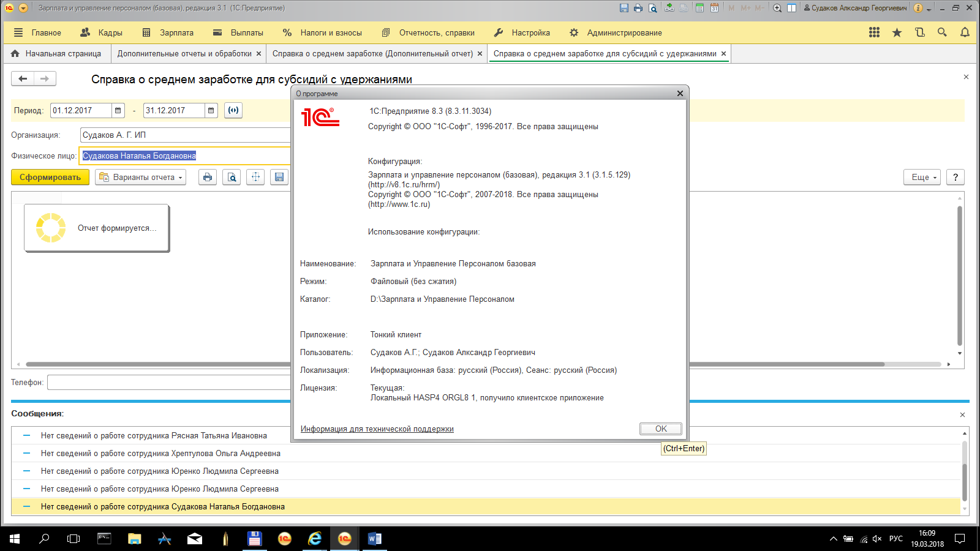Open the calculator icon in title bar
The width and height of the screenshot is (980, 551).
point(699,8)
